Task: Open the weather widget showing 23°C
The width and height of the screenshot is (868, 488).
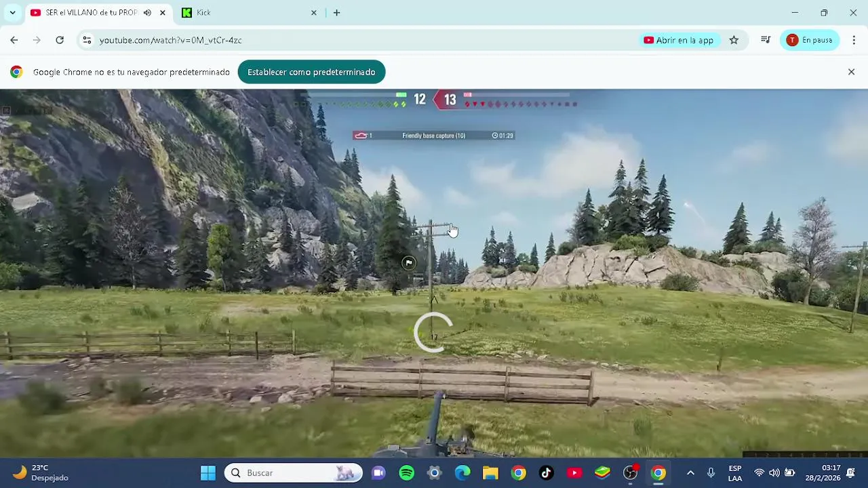Action: (41, 472)
